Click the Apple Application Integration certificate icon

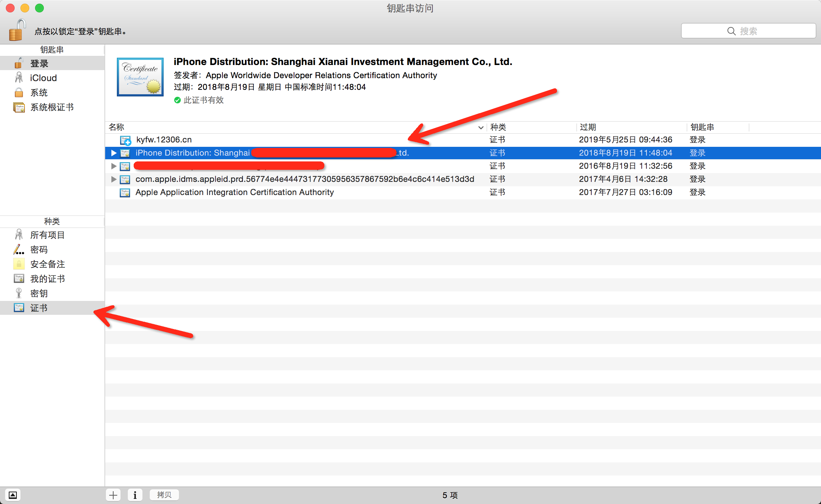[125, 192]
